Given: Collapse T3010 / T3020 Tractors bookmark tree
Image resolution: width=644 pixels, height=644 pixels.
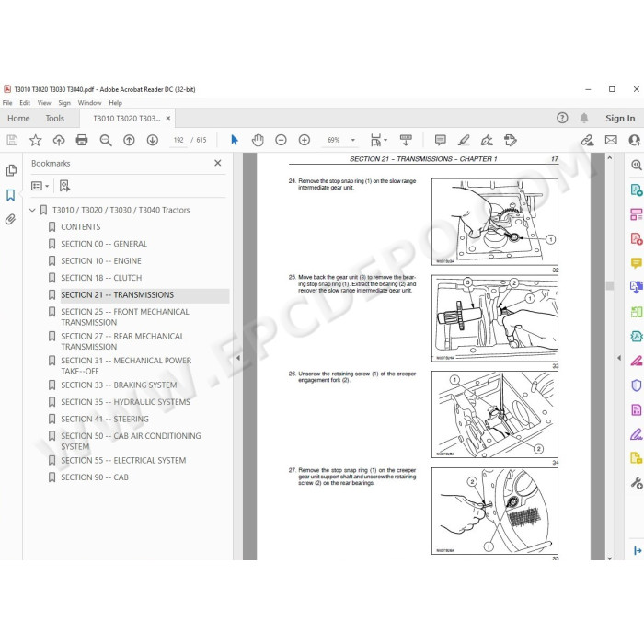Looking at the screenshot, I should click(x=32, y=211).
